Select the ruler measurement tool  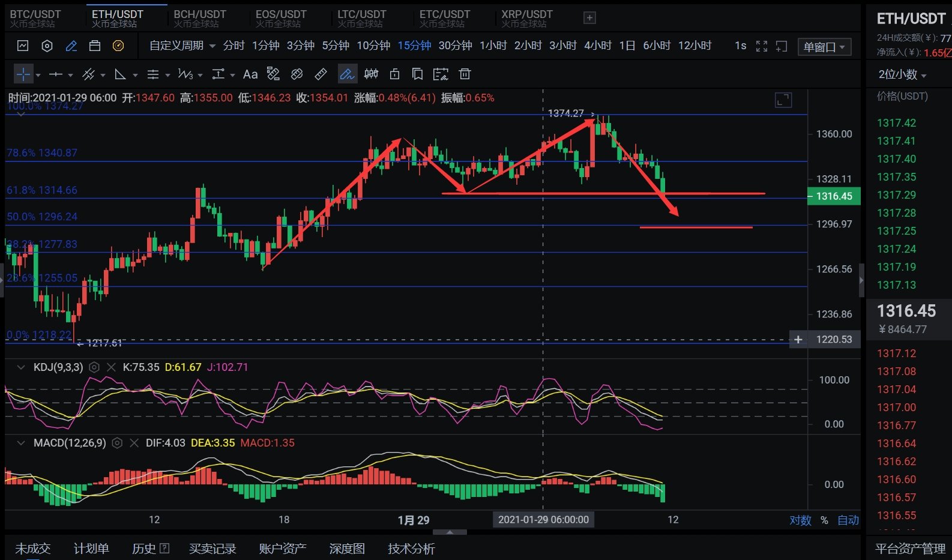321,74
